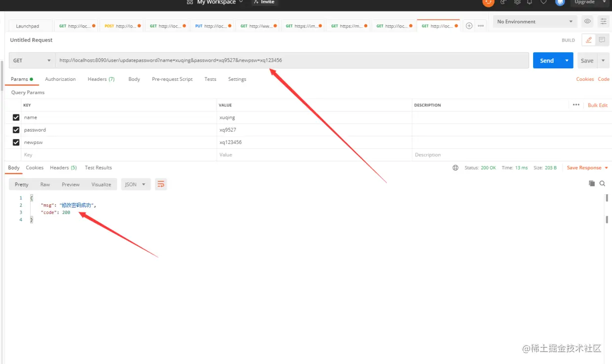This screenshot has width=612, height=364.
Task: Click the Bulk Edit link
Action: point(598,105)
